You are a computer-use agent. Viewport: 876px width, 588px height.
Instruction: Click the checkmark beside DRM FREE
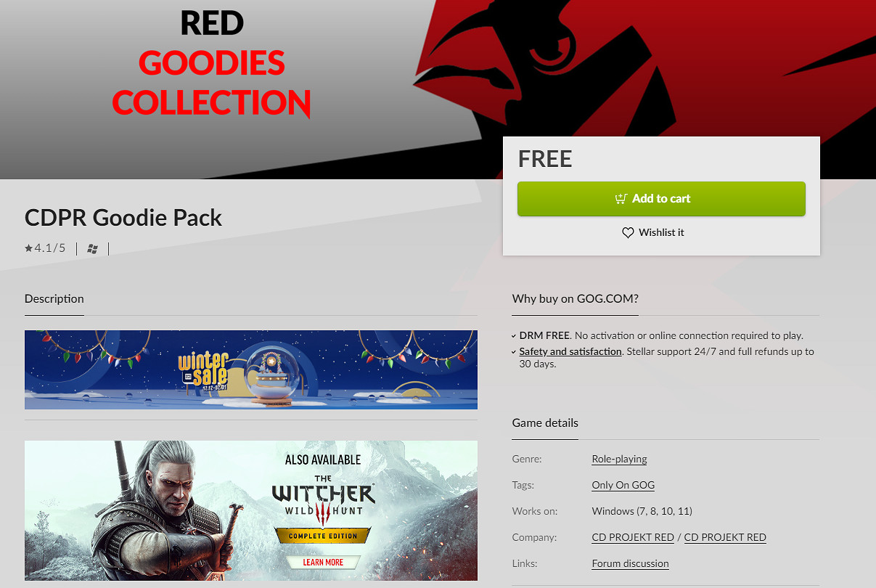pyautogui.click(x=515, y=336)
